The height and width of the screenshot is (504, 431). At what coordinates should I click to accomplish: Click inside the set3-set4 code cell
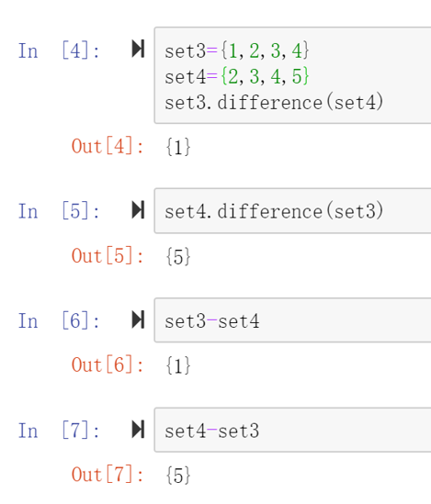(x=292, y=320)
